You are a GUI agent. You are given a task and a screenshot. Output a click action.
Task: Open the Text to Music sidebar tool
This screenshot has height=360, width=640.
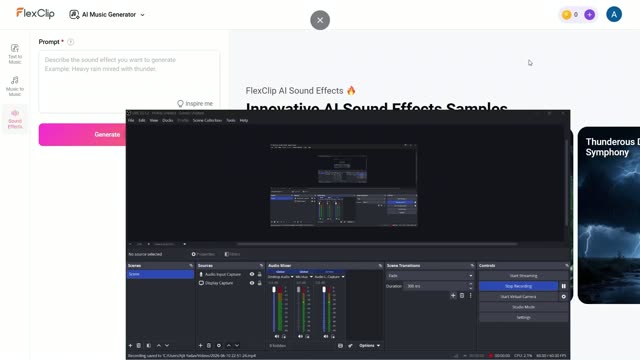point(15,53)
